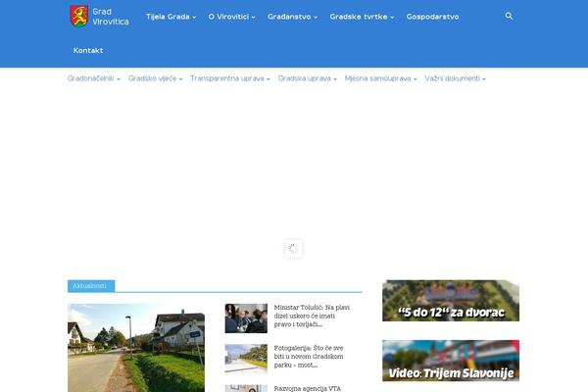Expand the Građanstvo menu

click(x=292, y=17)
